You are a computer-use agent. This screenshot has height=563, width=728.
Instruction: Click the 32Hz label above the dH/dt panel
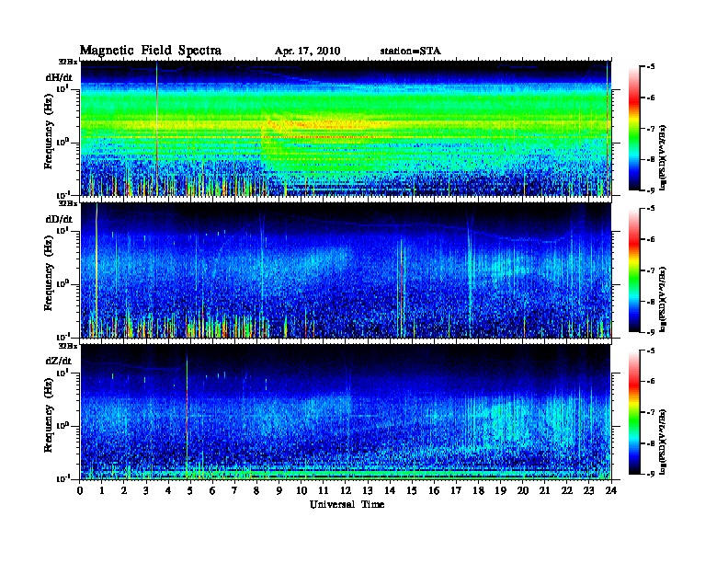(x=68, y=62)
